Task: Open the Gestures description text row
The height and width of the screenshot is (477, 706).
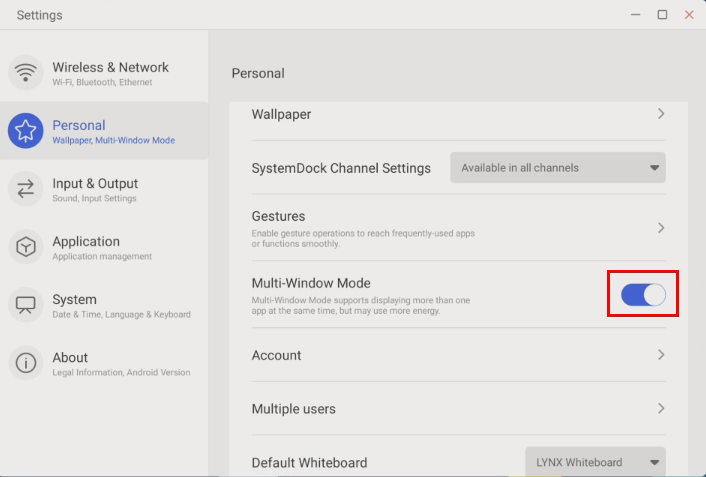Action: (x=363, y=238)
